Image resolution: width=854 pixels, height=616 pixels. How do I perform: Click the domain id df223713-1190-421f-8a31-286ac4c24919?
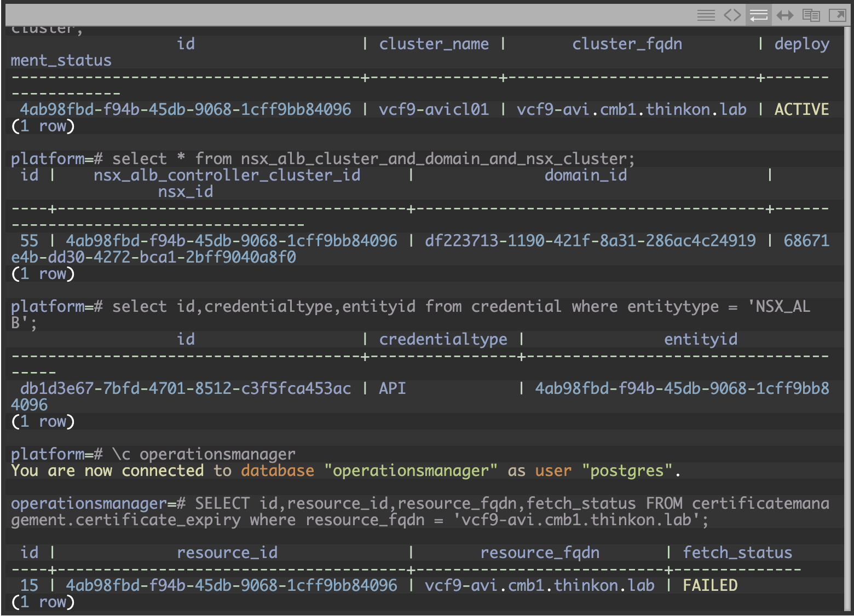point(590,241)
